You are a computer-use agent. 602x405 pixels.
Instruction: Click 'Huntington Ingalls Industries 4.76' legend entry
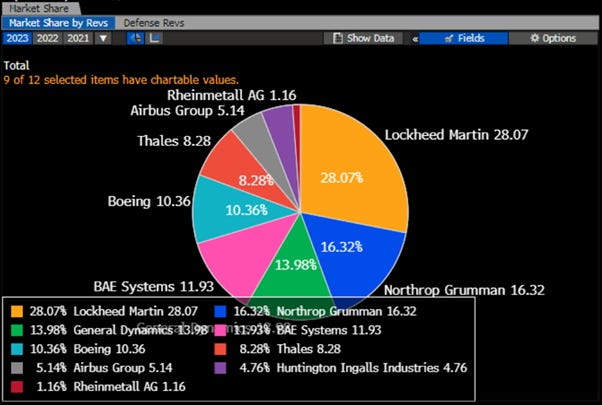pos(372,368)
